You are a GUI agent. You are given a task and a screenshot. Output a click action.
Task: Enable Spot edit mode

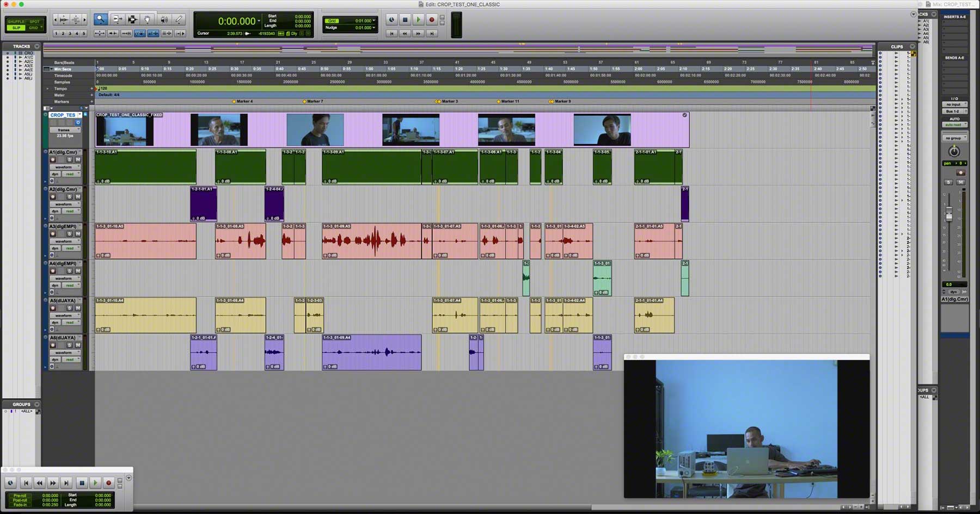pos(34,22)
